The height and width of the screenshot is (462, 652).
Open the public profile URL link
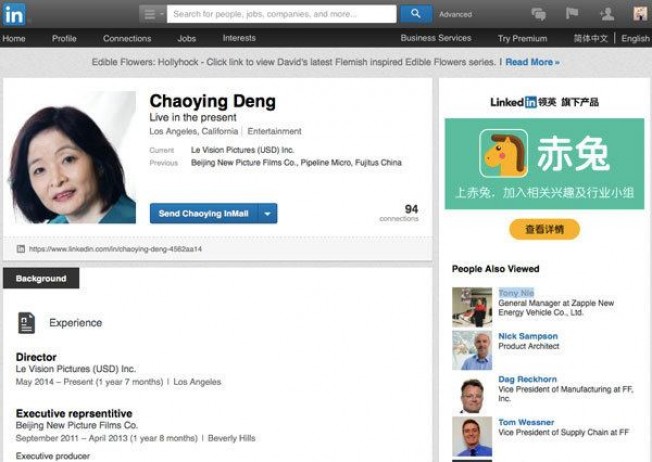tap(115, 249)
